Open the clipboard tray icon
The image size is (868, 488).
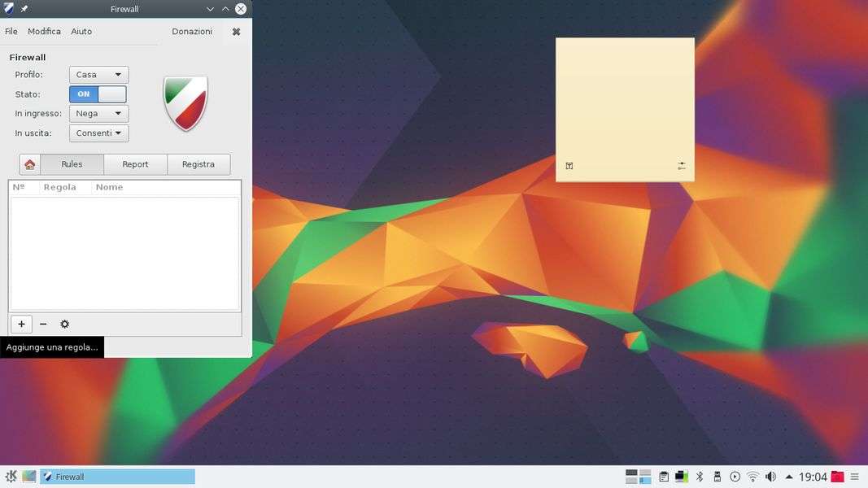coord(664,477)
